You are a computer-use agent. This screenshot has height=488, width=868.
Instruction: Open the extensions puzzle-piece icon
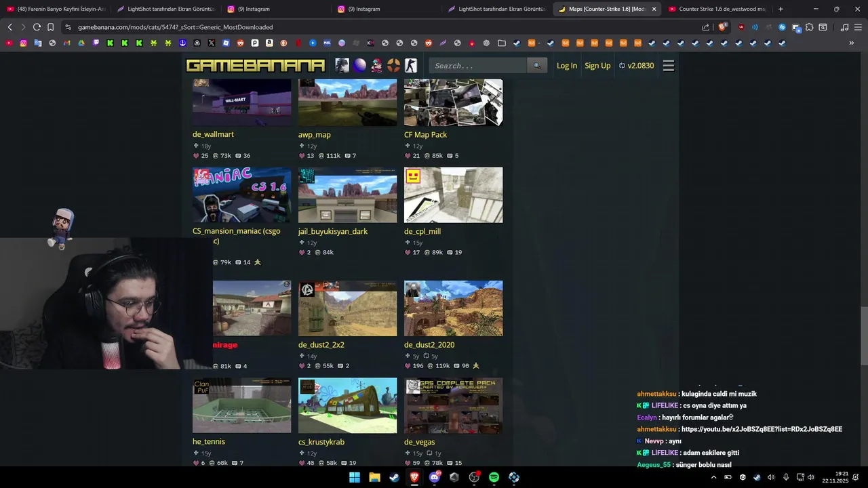click(809, 27)
